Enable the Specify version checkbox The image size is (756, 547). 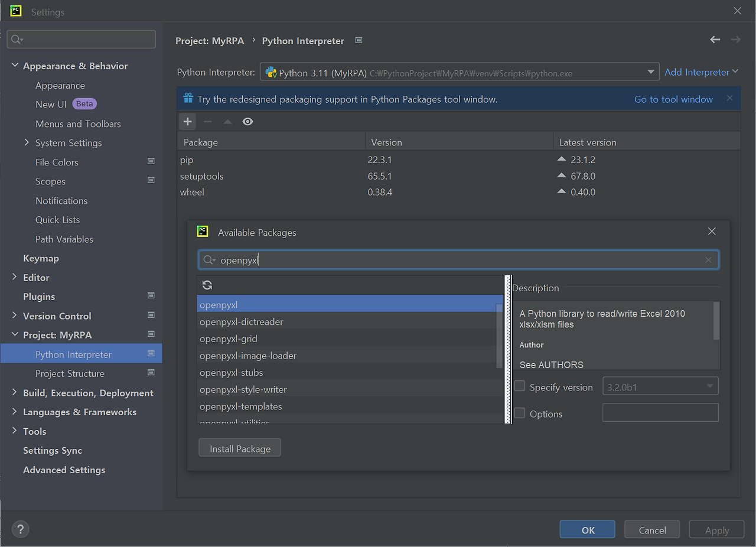tap(520, 386)
